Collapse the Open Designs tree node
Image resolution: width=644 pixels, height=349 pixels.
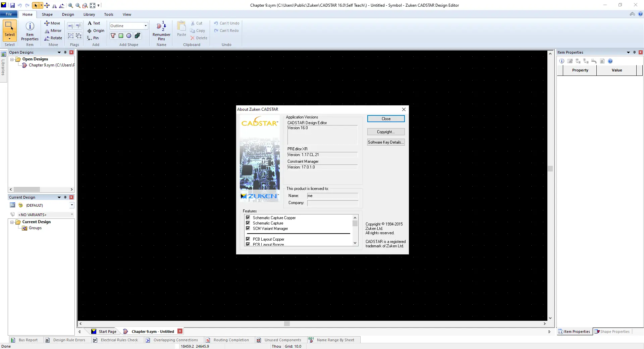pyautogui.click(x=12, y=59)
